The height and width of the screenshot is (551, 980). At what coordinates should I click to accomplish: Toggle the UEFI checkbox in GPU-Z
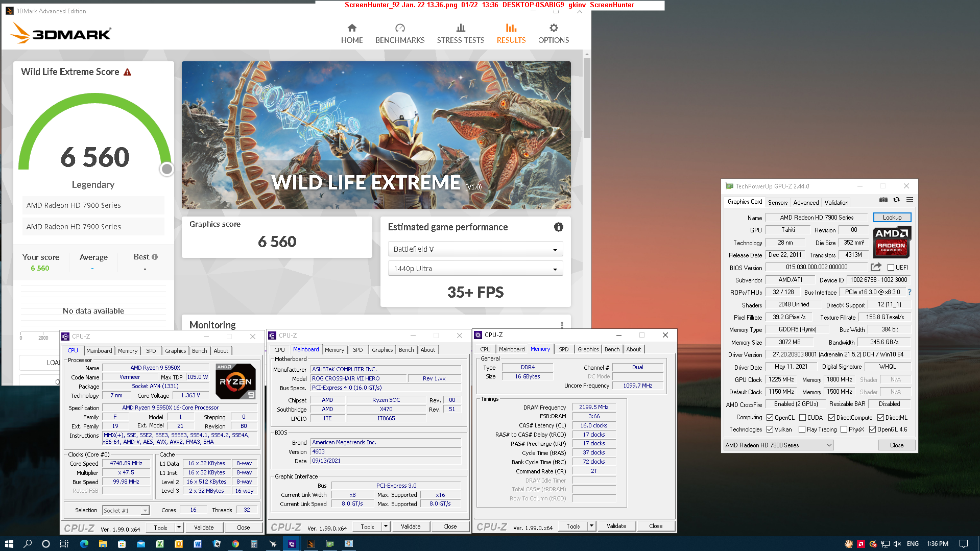891,268
